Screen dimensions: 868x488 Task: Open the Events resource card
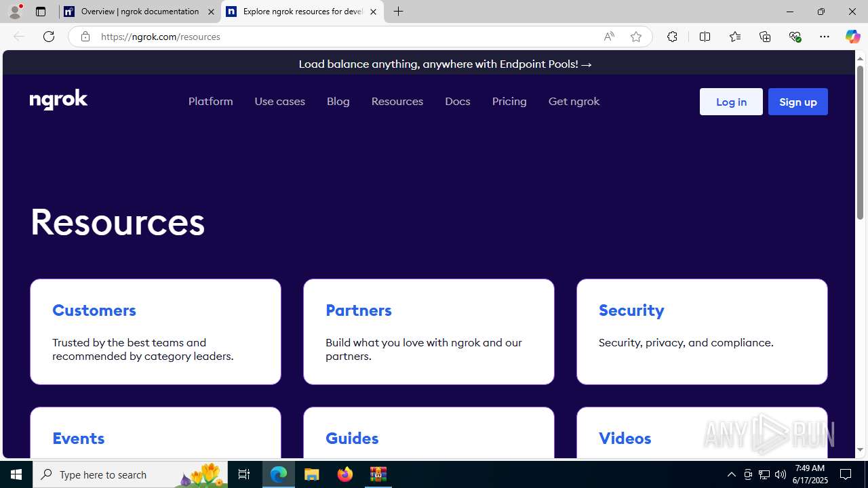[x=155, y=433]
